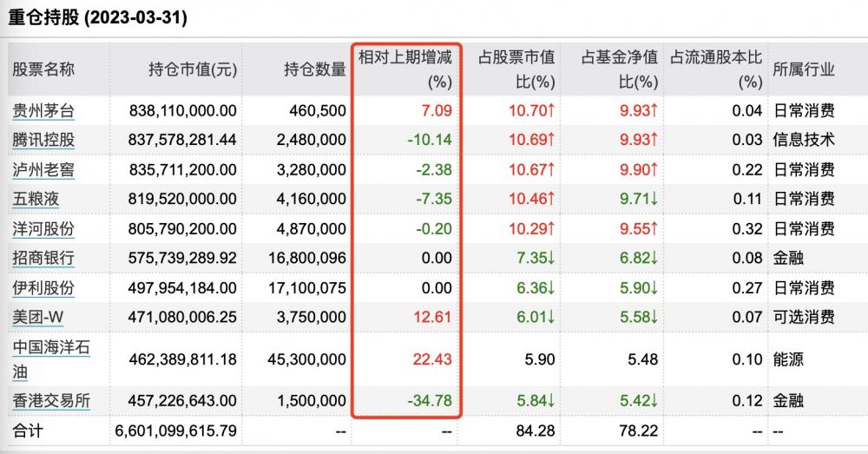Click the 所属行业 column header
868x454 pixels.
tap(804, 69)
